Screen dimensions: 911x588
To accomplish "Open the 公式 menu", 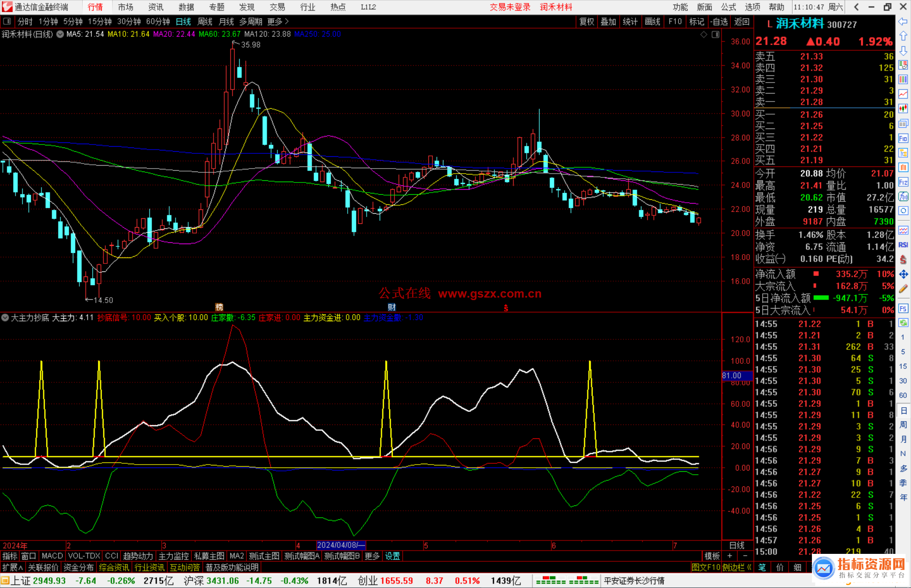I will (x=728, y=7).
